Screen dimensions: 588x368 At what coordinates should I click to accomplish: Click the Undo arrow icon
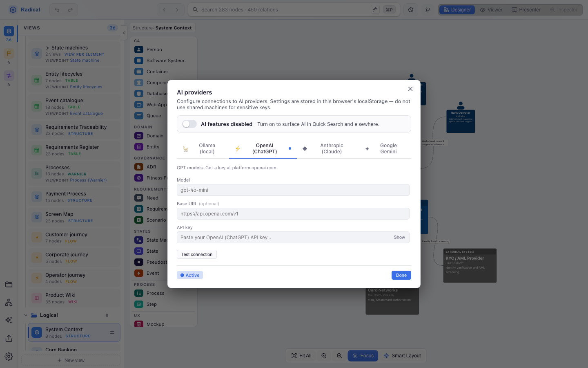tap(57, 10)
